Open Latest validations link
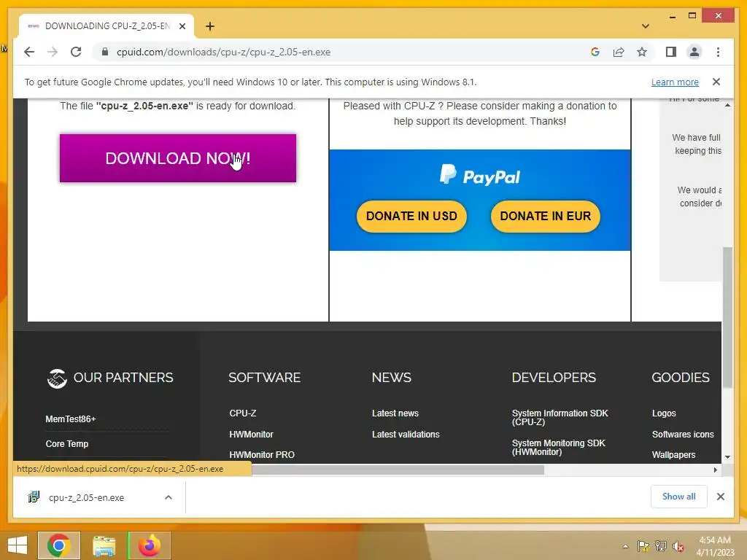The height and width of the screenshot is (560, 747). point(406,435)
